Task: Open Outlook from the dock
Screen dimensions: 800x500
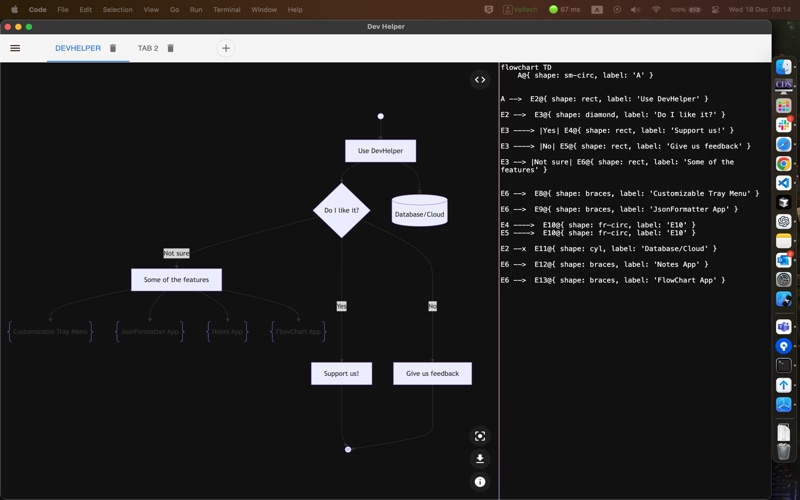Action: [x=784, y=260]
